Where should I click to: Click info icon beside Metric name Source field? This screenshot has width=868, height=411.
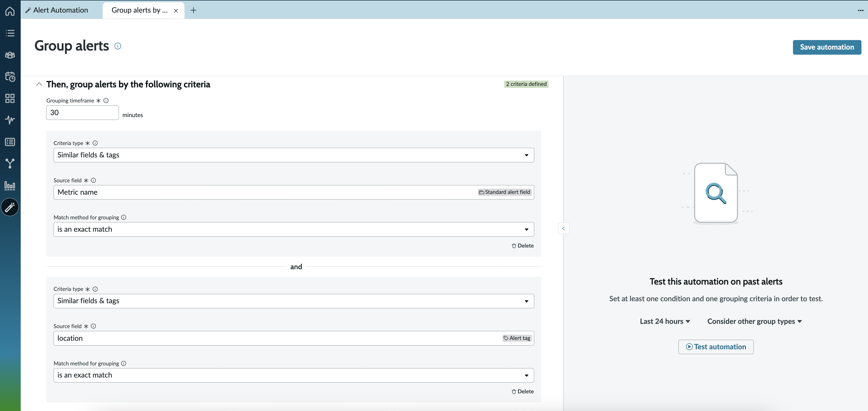[x=93, y=180]
